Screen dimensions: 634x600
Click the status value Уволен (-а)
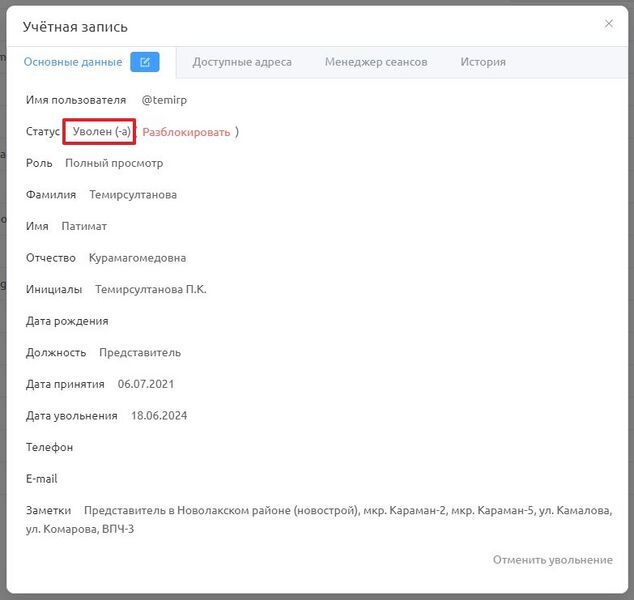[x=101, y=131]
